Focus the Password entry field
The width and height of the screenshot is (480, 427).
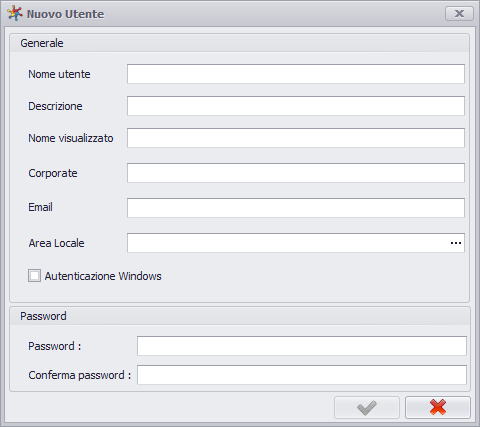302,346
